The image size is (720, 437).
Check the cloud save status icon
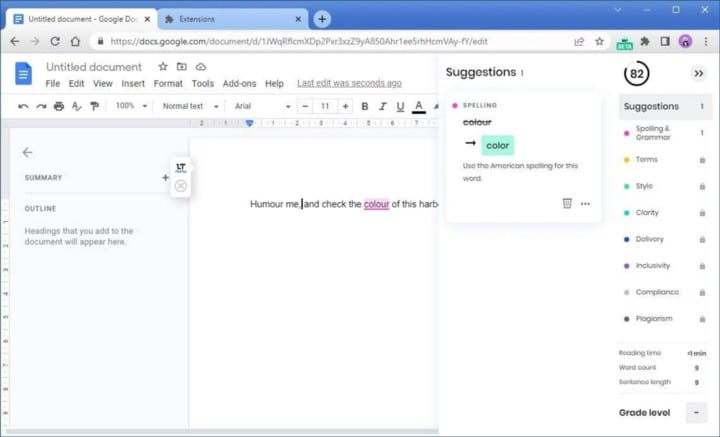pyautogui.click(x=201, y=67)
